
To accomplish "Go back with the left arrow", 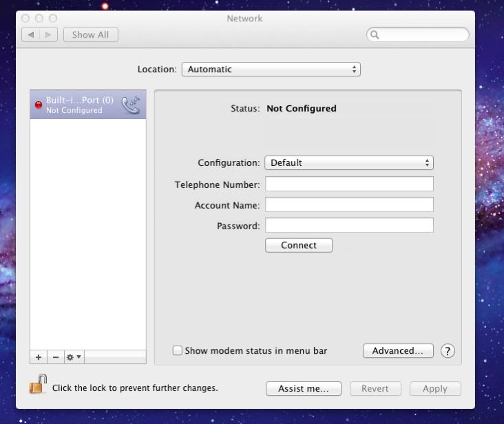I will click(31, 34).
